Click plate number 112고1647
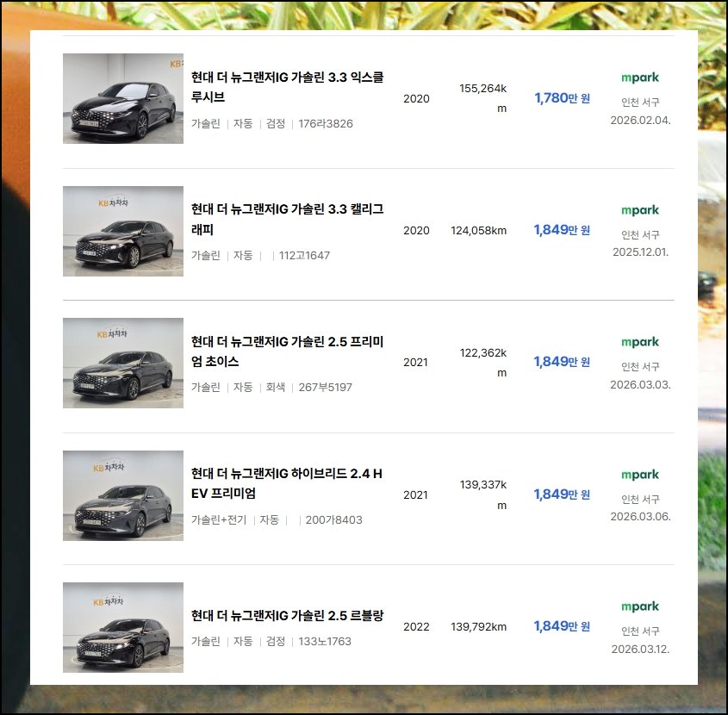 (x=305, y=256)
